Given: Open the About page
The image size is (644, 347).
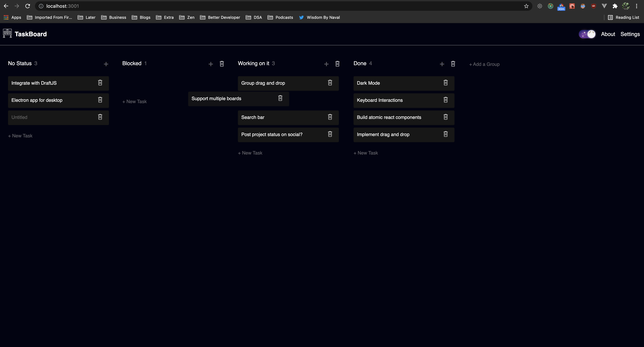Looking at the screenshot, I should point(608,34).
